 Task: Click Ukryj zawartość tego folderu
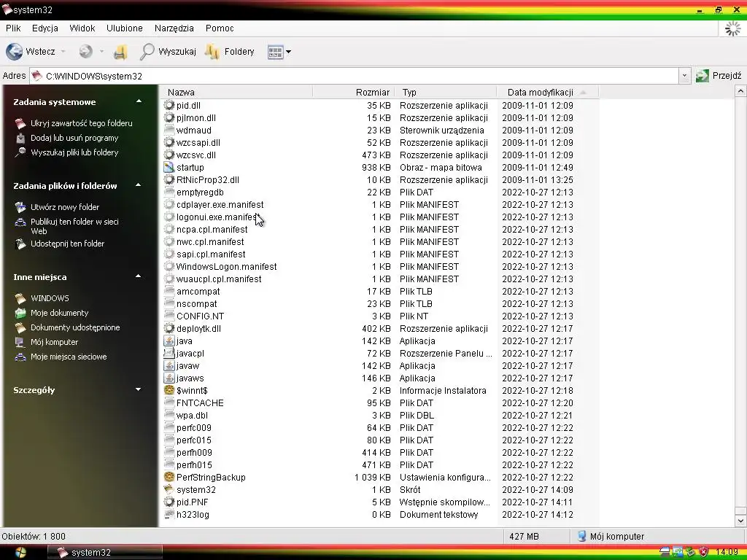(82, 123)
